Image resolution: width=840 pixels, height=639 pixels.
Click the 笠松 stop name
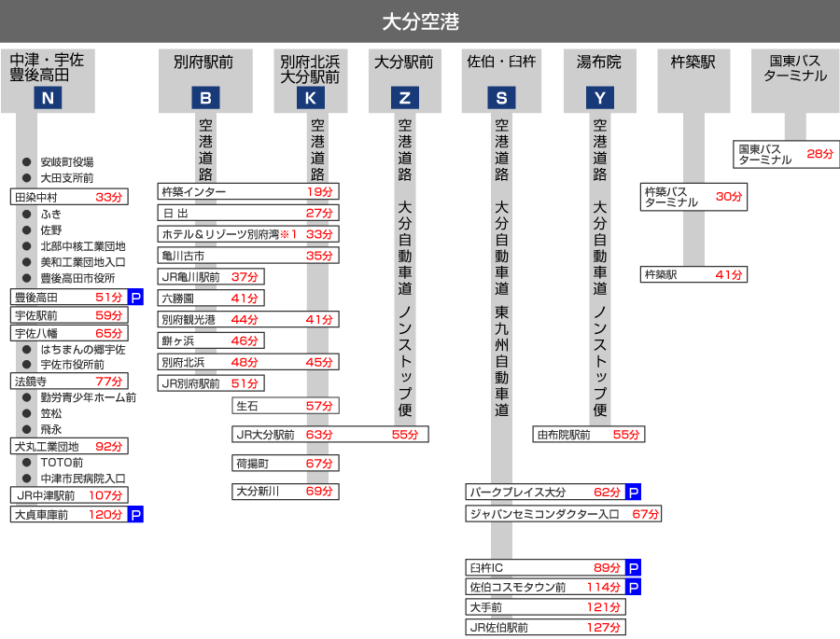51,413
